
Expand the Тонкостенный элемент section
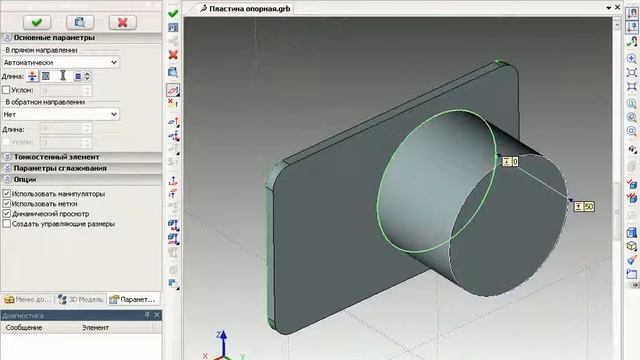[7, 157]
